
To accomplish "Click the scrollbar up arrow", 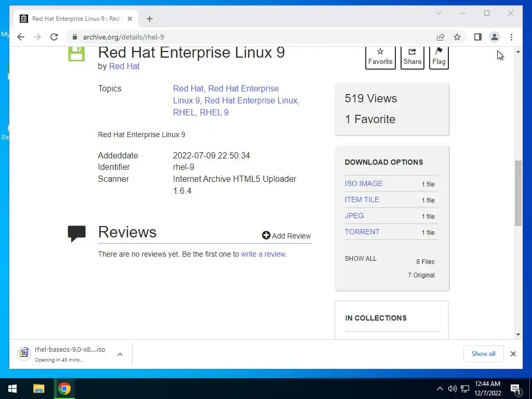I will point(518,51).
